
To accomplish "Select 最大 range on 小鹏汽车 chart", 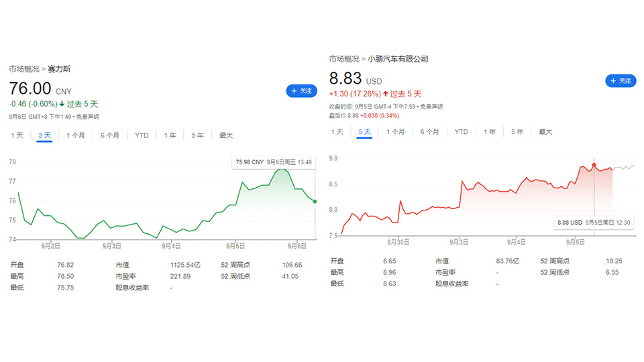I will tap(545, 132).
